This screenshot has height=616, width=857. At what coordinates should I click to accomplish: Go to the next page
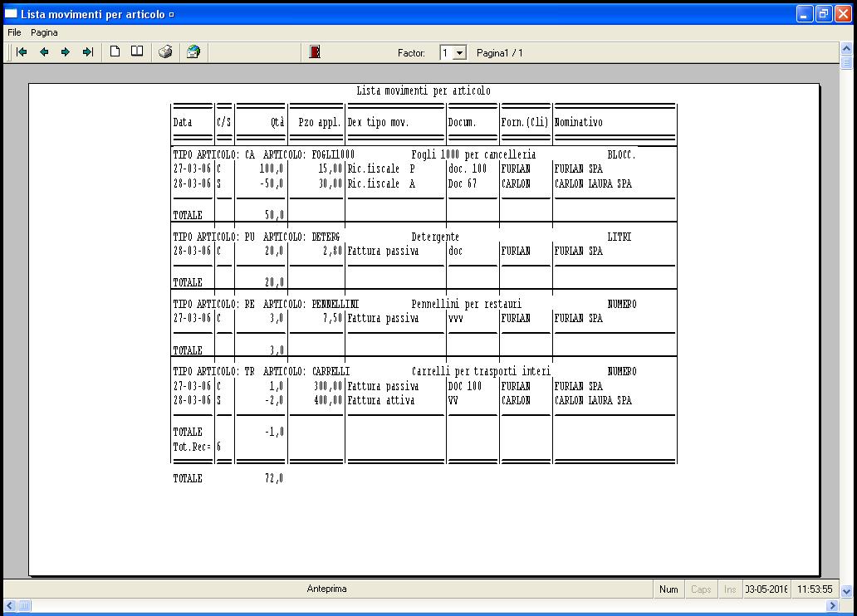click(66, 52)
